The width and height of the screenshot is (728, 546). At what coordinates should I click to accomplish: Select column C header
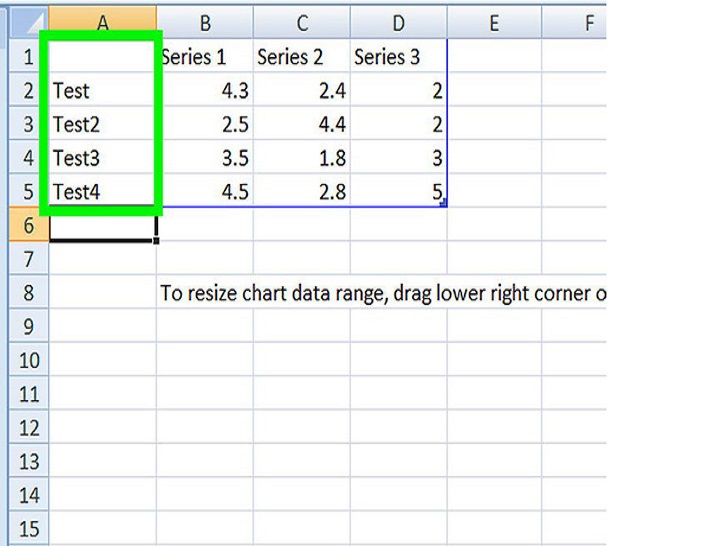coord(302,22)
